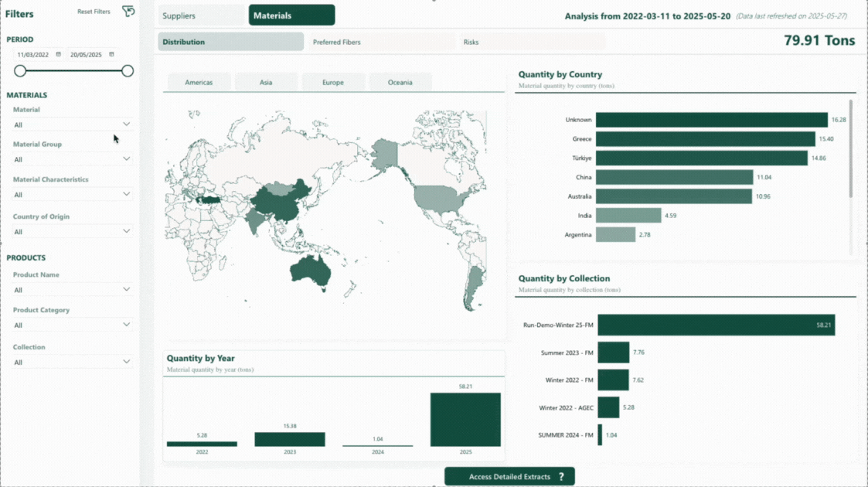868x487 pixels.
Task: Click the right handle of the period slider
Action: (x=128, y=71)
